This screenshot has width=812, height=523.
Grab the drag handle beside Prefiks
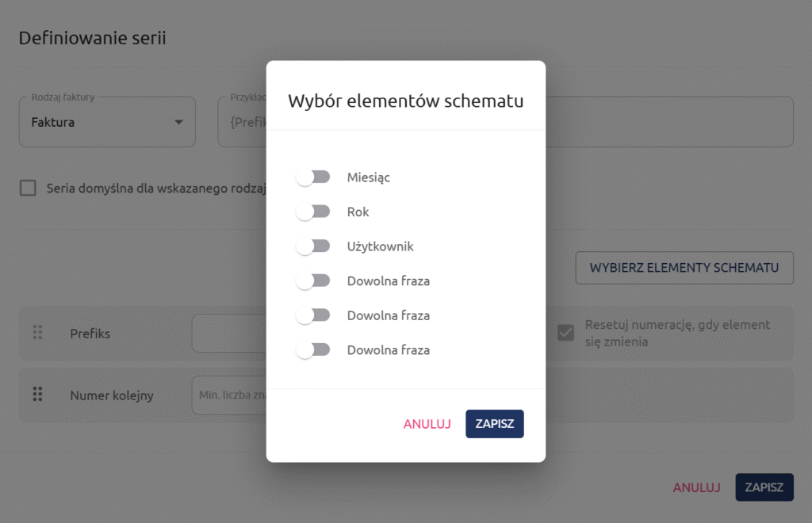(x=37, y=333)
